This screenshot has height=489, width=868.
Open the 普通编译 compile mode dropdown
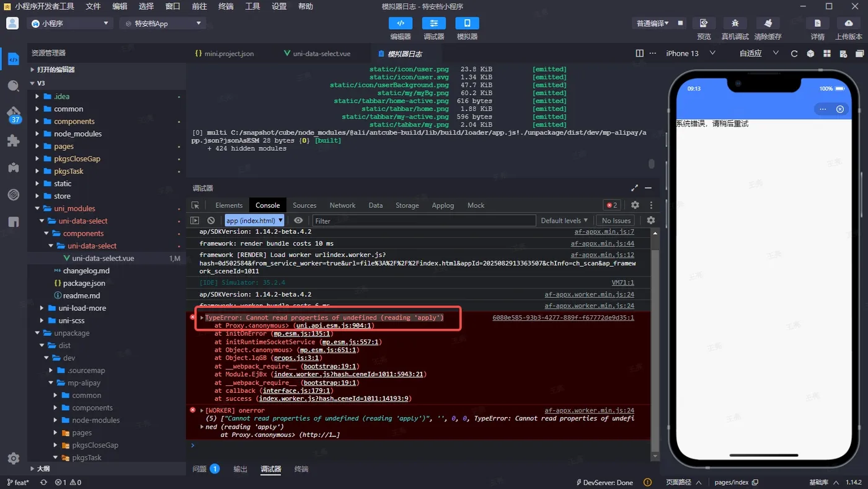click(x=653, y=24)
